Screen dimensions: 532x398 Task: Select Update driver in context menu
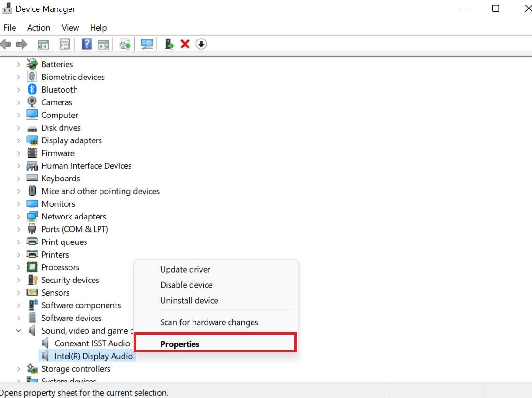tap(185, 269)
